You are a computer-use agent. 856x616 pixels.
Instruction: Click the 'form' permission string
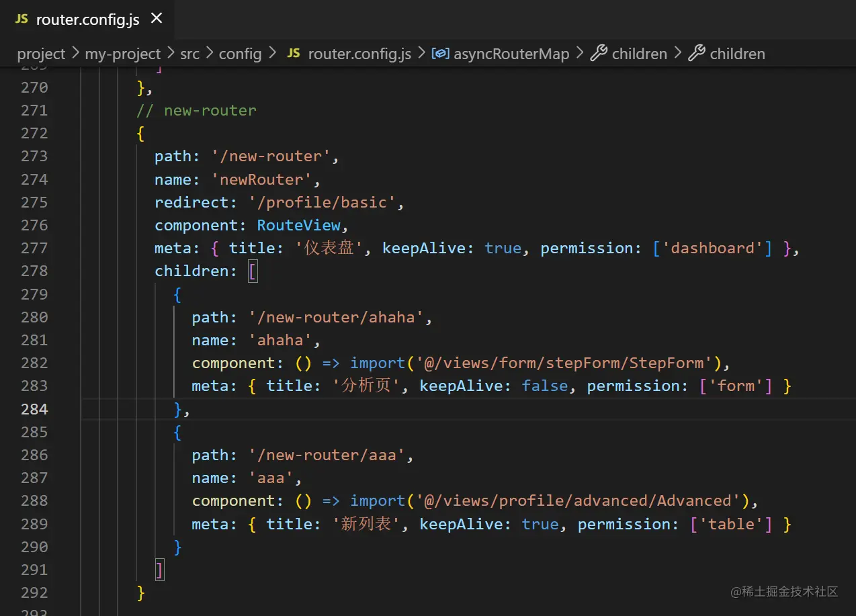[x=736, y=386]
